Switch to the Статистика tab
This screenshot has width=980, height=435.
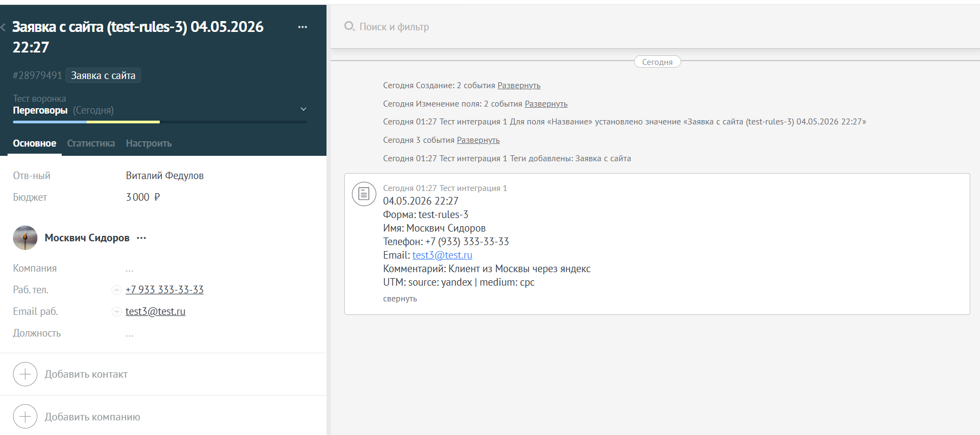91,143
